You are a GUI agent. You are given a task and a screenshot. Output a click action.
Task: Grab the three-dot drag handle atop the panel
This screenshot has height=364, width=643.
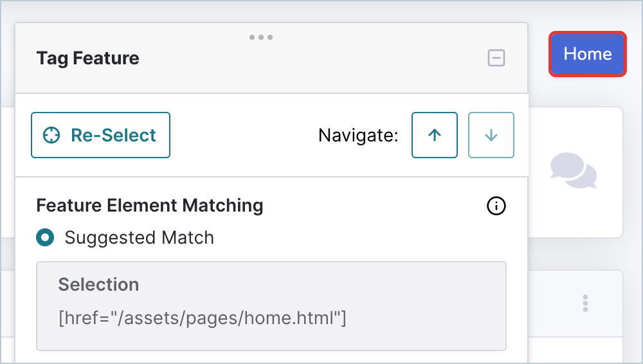pyautogui.click(x=261, y=37)
